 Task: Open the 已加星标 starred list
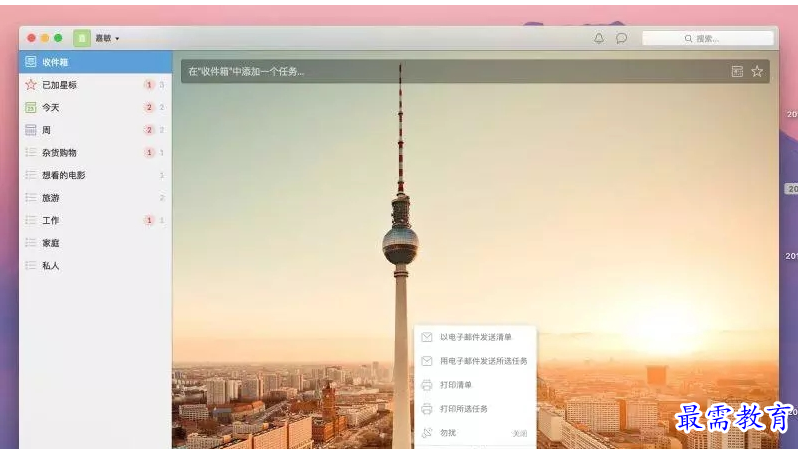pyautogui.click(x=95, y=85)
